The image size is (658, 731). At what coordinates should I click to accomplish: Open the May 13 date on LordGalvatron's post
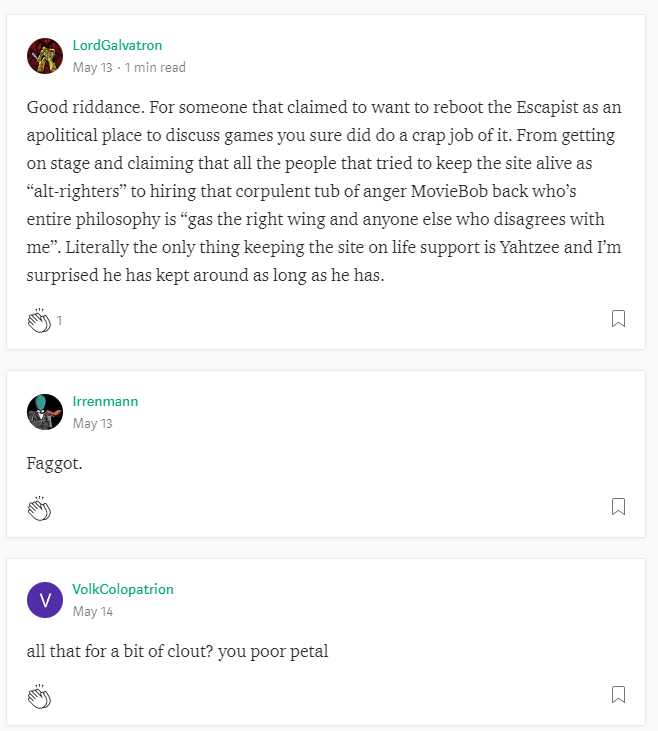[x=93, y=68]
